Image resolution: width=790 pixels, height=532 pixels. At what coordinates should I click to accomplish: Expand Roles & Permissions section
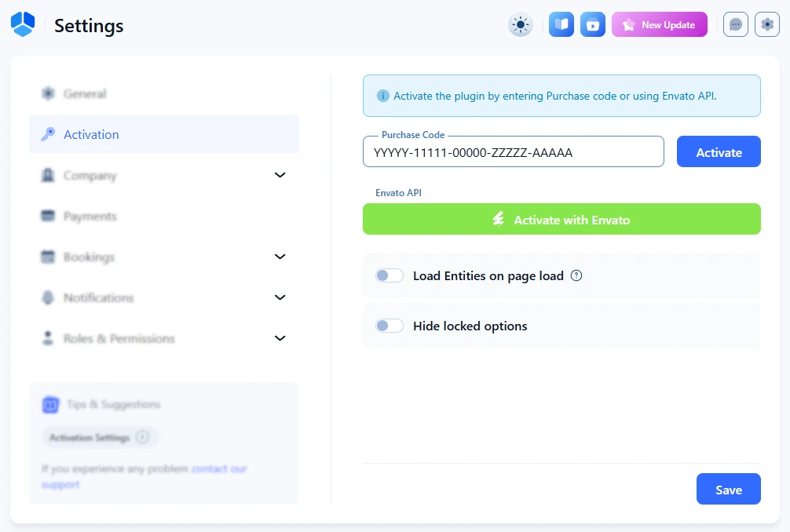coord(280,338)
